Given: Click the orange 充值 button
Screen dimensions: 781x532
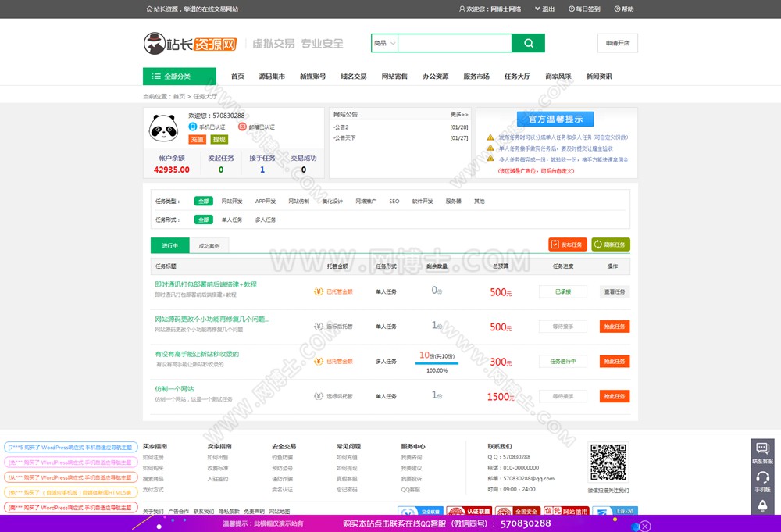Looking at the screenshot, I should coord(198,140).
